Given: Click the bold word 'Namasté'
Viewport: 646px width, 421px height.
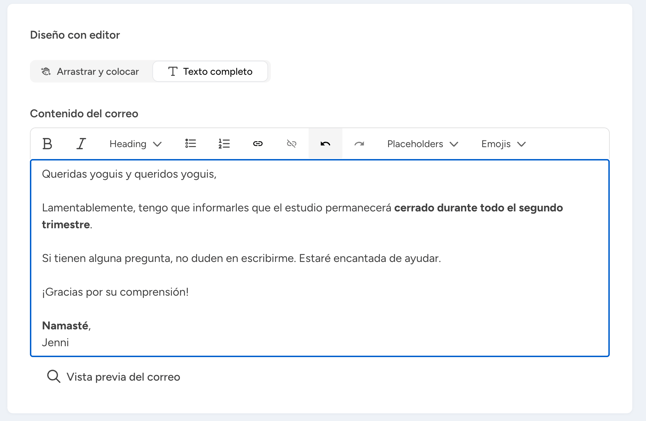Looking at the screenshot, I should (65, 326).
